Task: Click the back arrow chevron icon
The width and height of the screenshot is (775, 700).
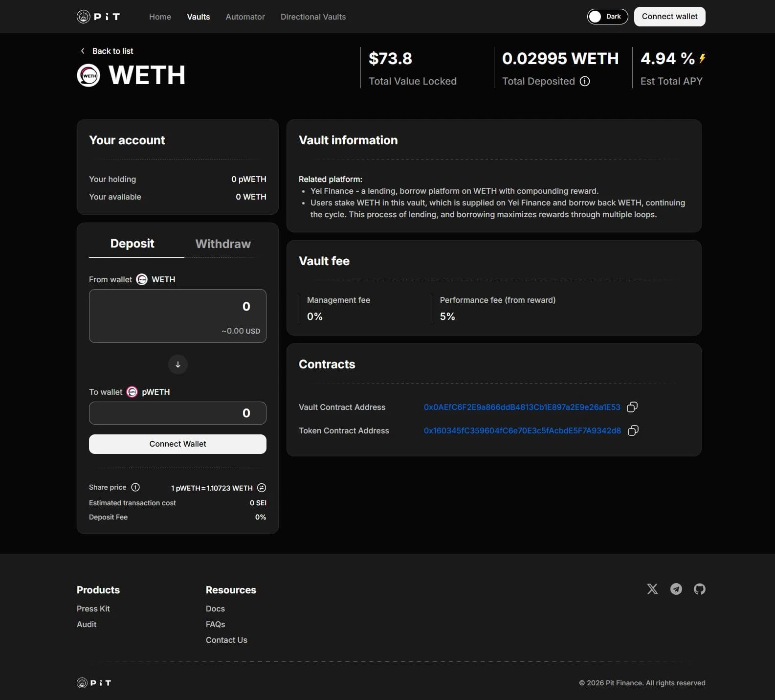Action: point(83,51)
